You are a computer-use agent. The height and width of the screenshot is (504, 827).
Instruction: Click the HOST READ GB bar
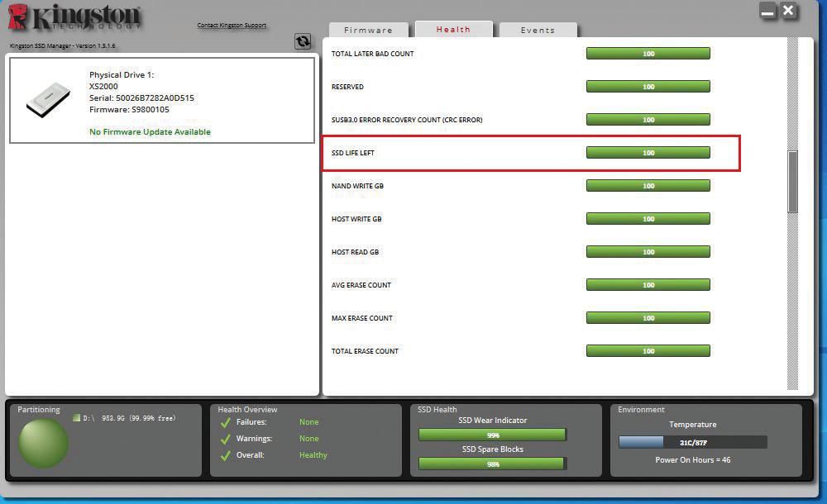coord(648,251)
